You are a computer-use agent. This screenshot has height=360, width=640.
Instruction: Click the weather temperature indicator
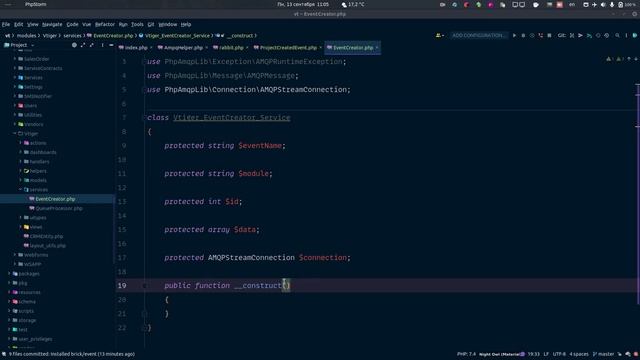pyautogui.click(x=353, y=4)
